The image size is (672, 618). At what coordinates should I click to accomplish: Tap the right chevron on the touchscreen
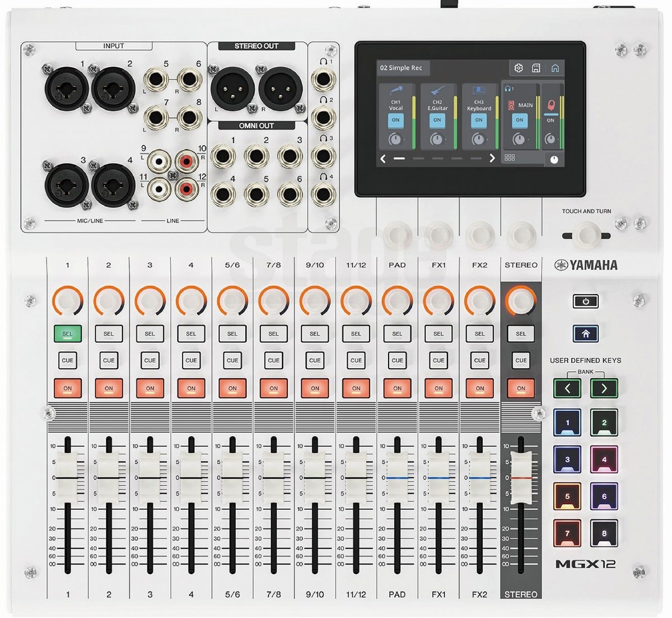(x=492, y=159)
